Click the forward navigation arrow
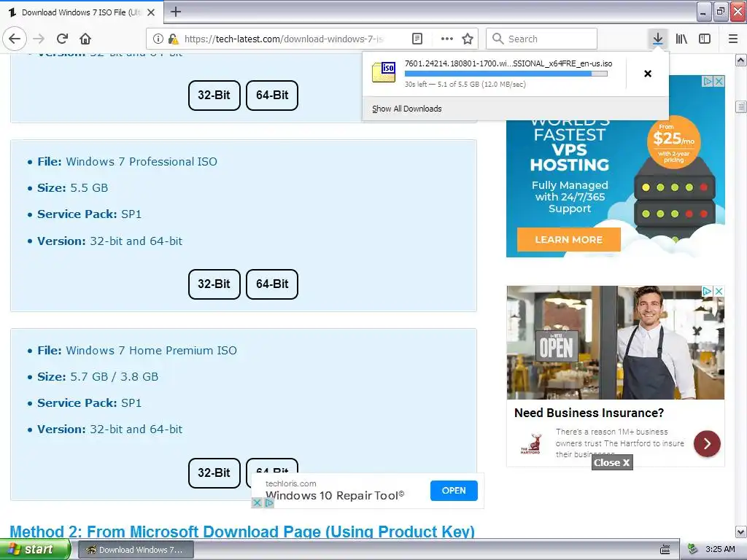Viewport: 747px width, 560px height. pos(39,39)
